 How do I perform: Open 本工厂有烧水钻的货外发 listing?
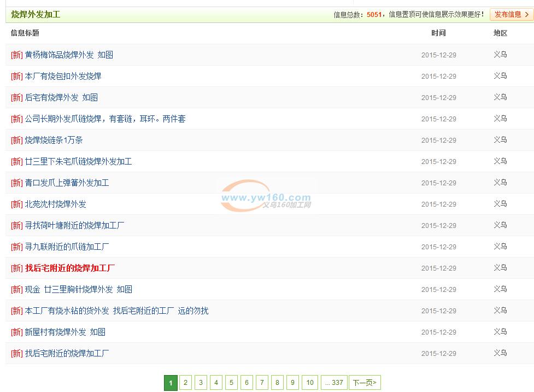(x=116, y=311)
